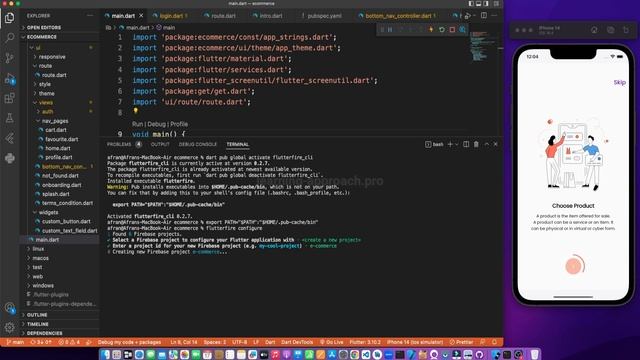Maximize the panel with the chevron-up
The width and height of the screenshot is (640, 360).
pos(487,144)
